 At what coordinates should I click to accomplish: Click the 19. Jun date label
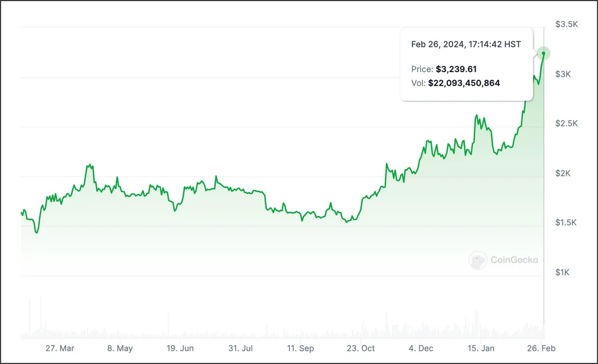[181, 348]
